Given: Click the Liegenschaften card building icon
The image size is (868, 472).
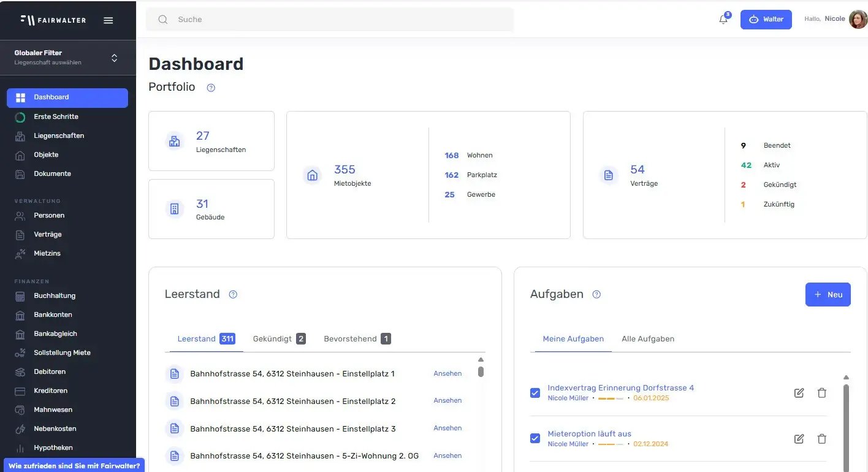Looking at the screenshot, I should [175, 141].
